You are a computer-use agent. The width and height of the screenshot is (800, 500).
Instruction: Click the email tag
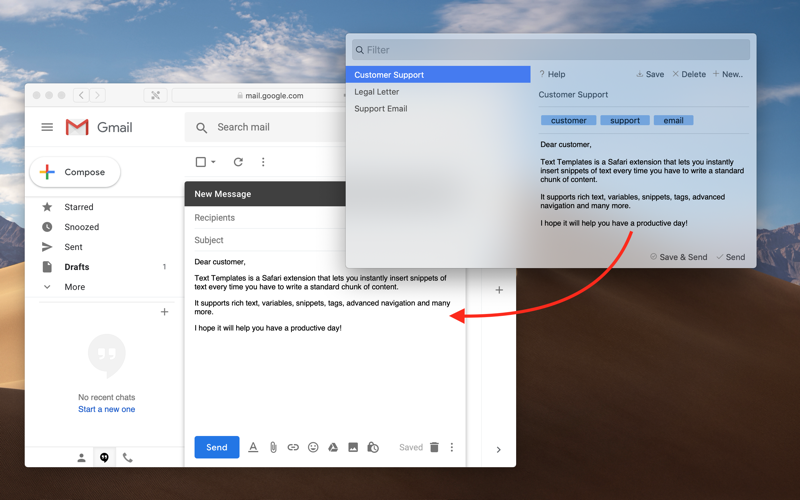[673, 120]
